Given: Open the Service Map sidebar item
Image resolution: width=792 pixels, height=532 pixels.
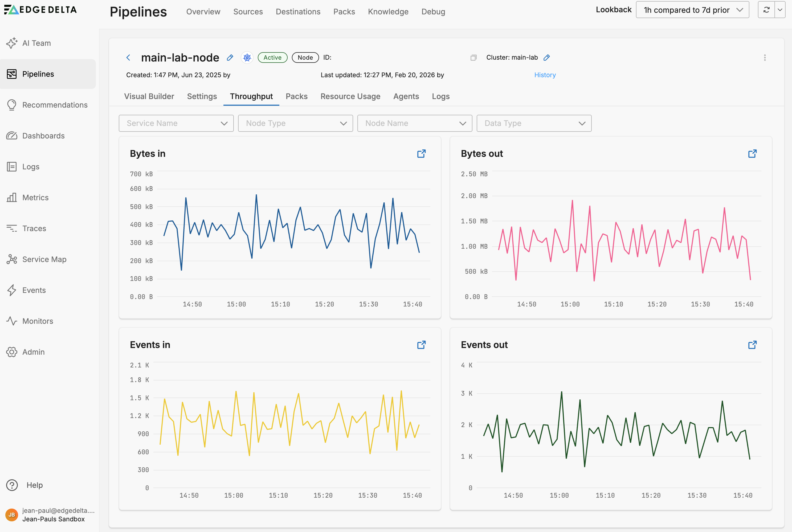Looking at the screenshot, I should pyautogui.click(x=44, y=259).
